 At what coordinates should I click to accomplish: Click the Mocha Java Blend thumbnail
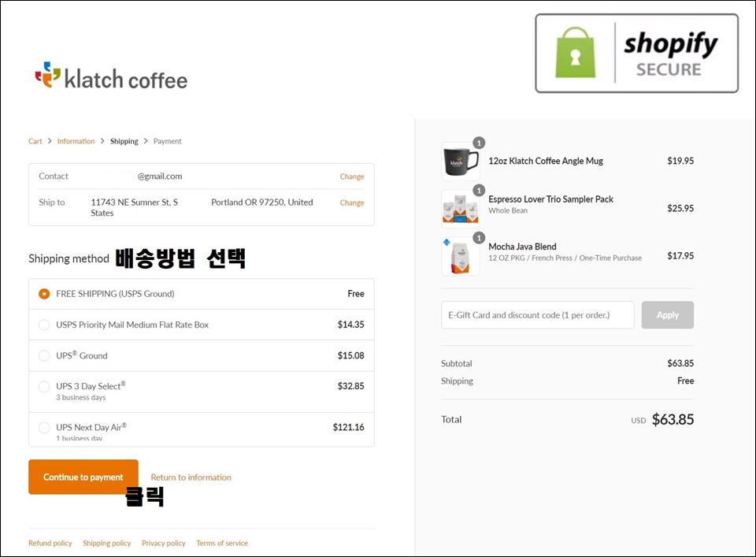tap(461, 256)
